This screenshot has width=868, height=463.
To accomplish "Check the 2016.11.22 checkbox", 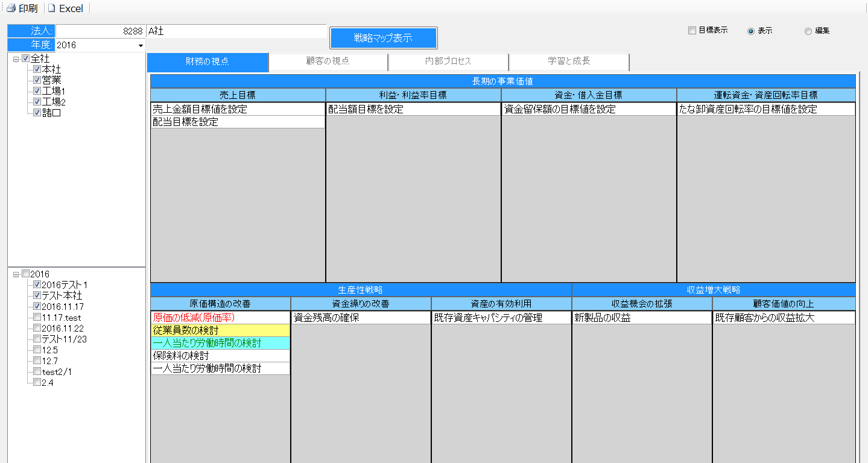I will coord(37,328).
